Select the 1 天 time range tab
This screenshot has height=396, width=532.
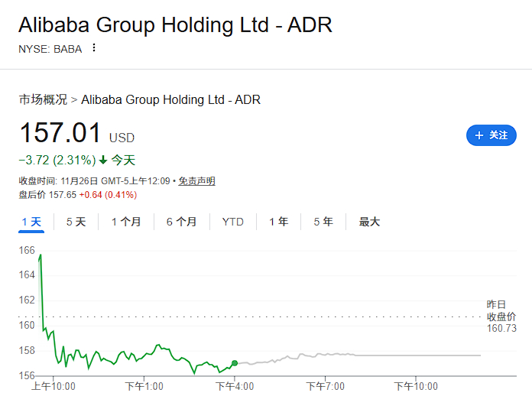(31, 222)
